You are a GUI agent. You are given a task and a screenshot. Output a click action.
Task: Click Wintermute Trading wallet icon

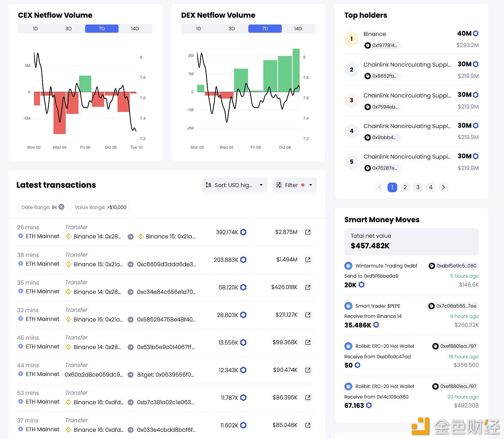(x=348, y=266)
